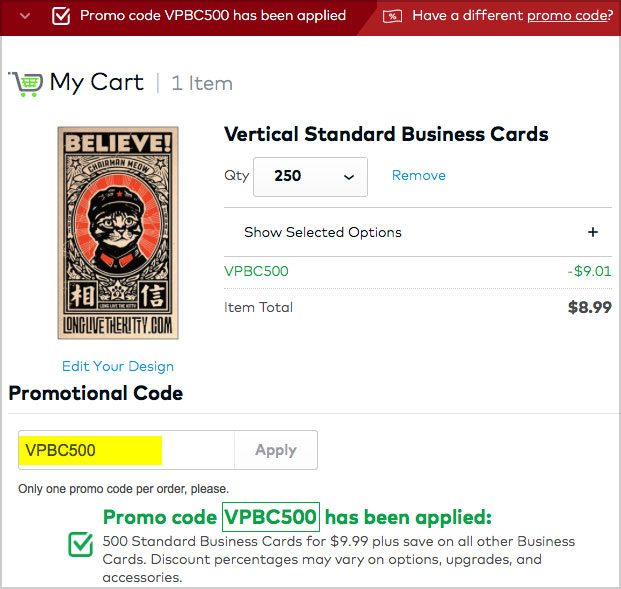This screenshot has height=589, width=621.
Task: Remove the business cards from cart
Action: [419, 175]
